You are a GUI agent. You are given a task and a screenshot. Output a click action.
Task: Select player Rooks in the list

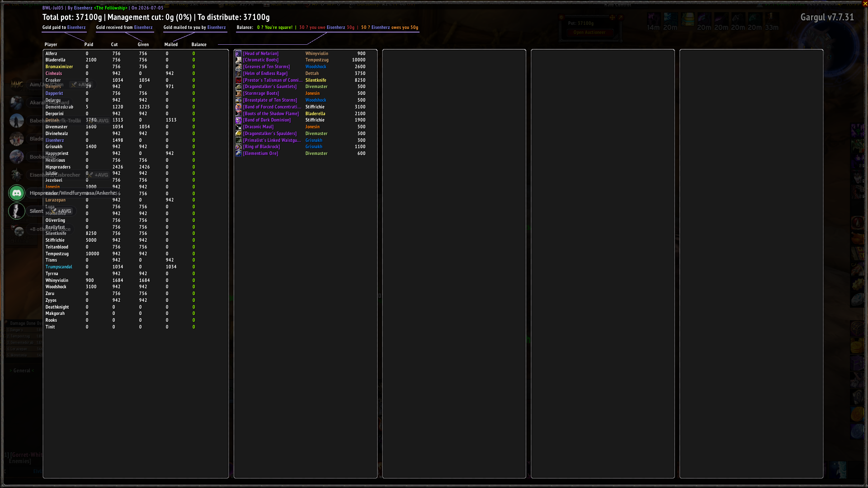51,320
